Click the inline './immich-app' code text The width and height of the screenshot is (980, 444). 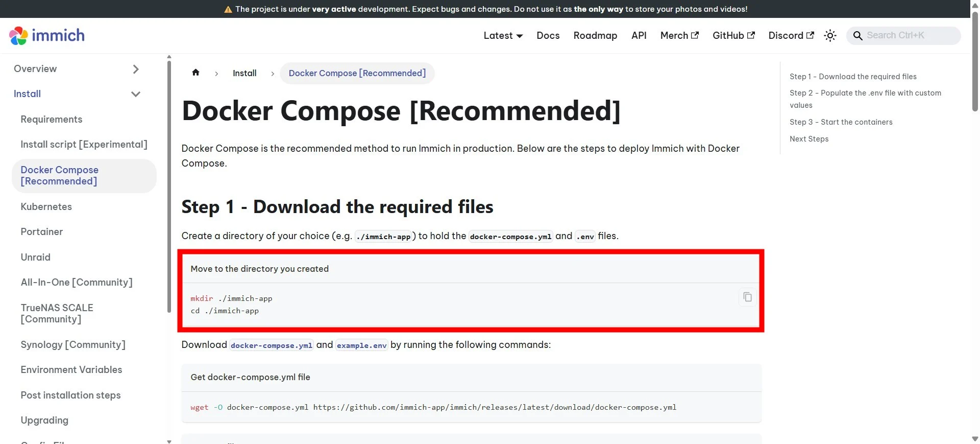(383, 237)
